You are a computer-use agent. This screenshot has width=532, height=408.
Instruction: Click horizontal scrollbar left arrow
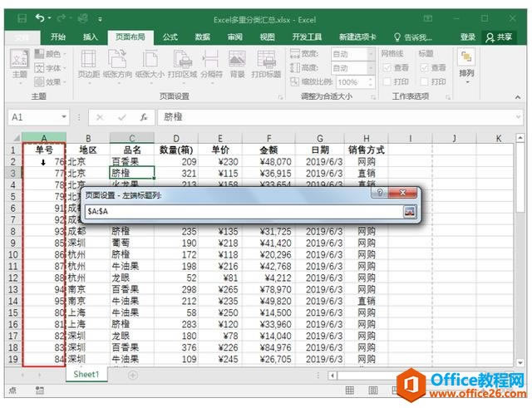pos(332,376)
